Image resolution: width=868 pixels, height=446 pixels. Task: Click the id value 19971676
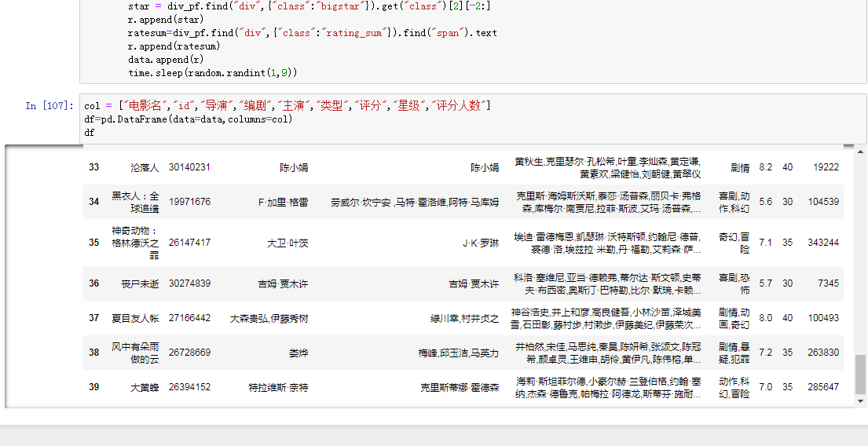coord(189,202)
